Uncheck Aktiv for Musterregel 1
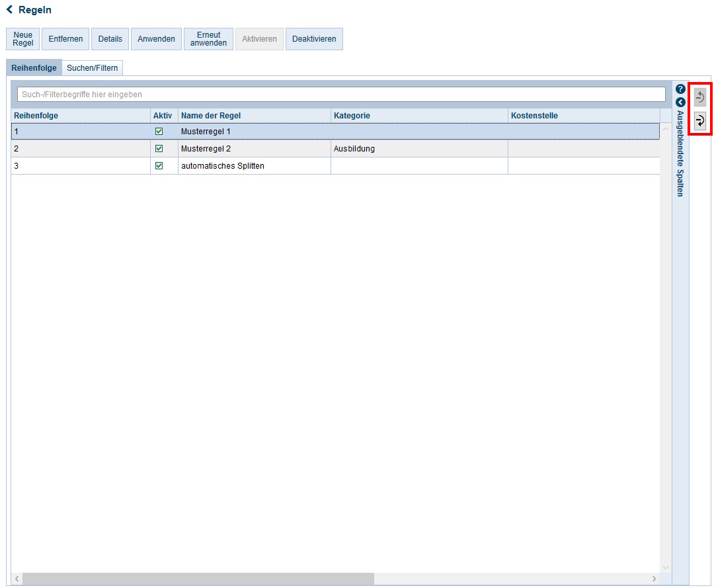Screen dimensions: 714x588 click(159, 132)
